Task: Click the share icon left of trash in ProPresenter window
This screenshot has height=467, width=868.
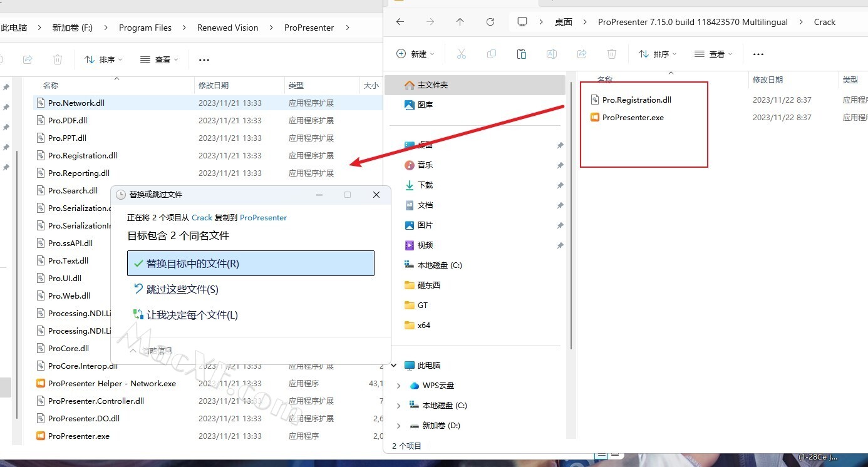Action: pos(28,59)
